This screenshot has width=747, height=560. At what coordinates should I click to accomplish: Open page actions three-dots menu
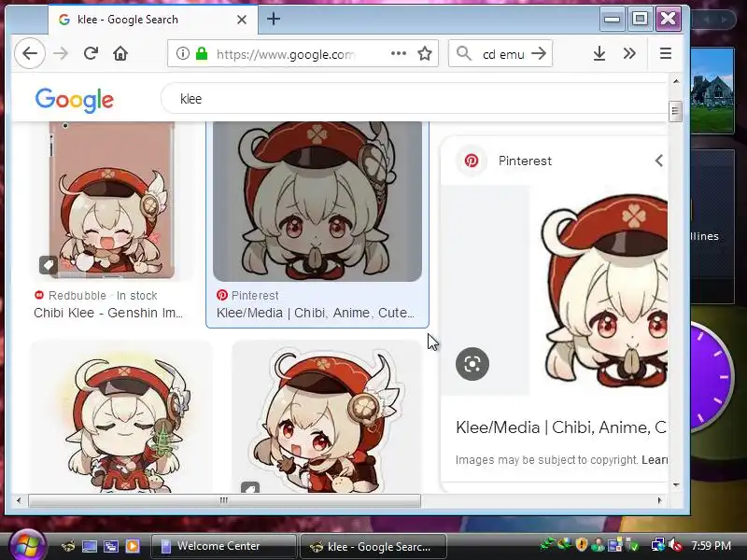(x=399, y=53)
